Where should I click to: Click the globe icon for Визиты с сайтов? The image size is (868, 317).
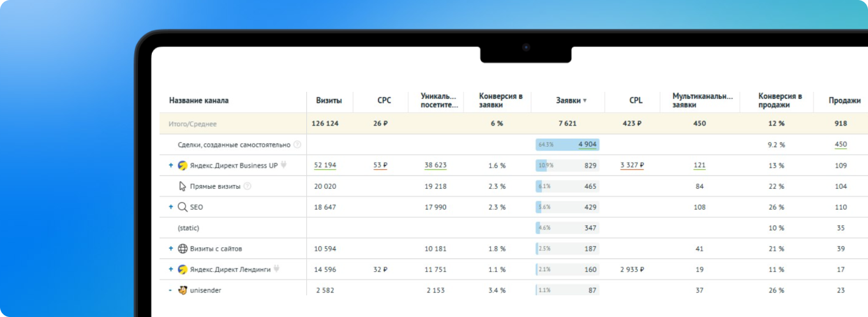pyautogui.click(x=183, y=249)
